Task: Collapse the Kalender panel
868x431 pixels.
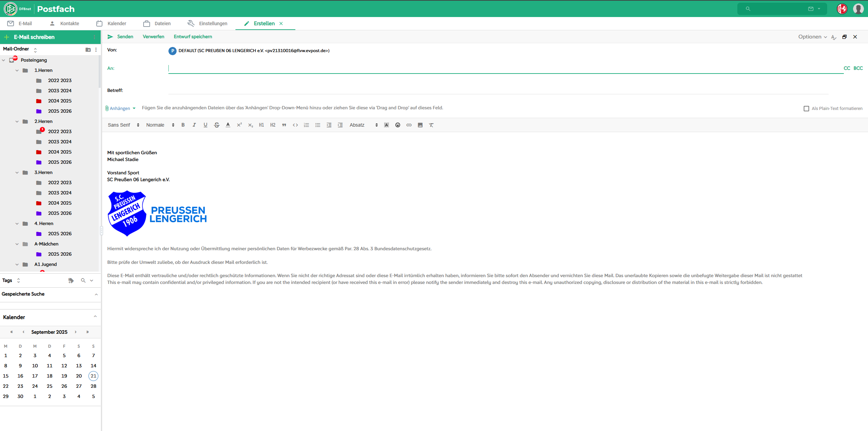Action: pos(95,317)
